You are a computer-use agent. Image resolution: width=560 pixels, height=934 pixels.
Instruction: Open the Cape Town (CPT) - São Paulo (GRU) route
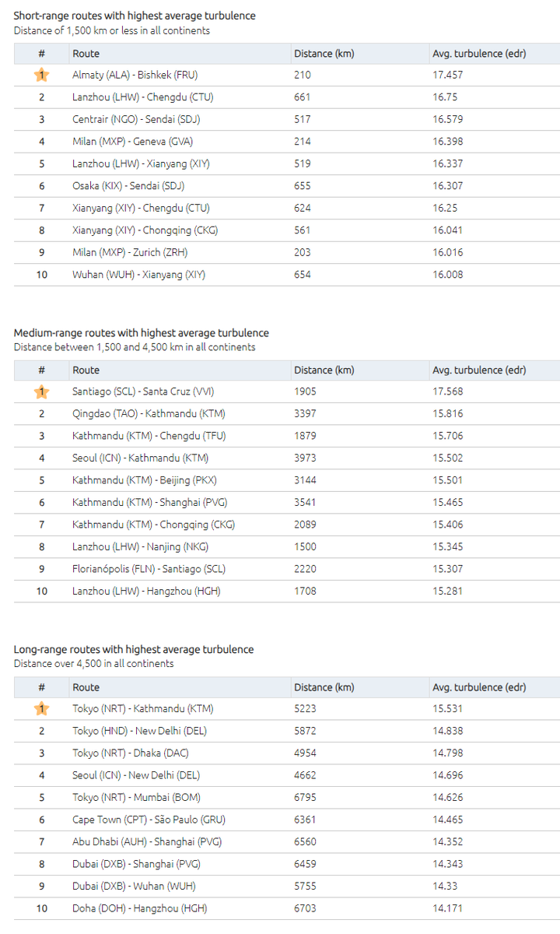click(149, 820)
